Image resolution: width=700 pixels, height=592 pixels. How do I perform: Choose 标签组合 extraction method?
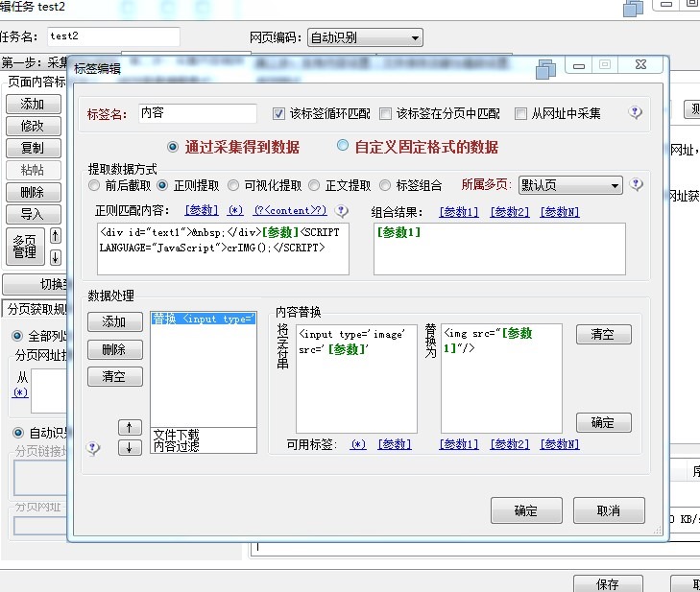(385, 185)
